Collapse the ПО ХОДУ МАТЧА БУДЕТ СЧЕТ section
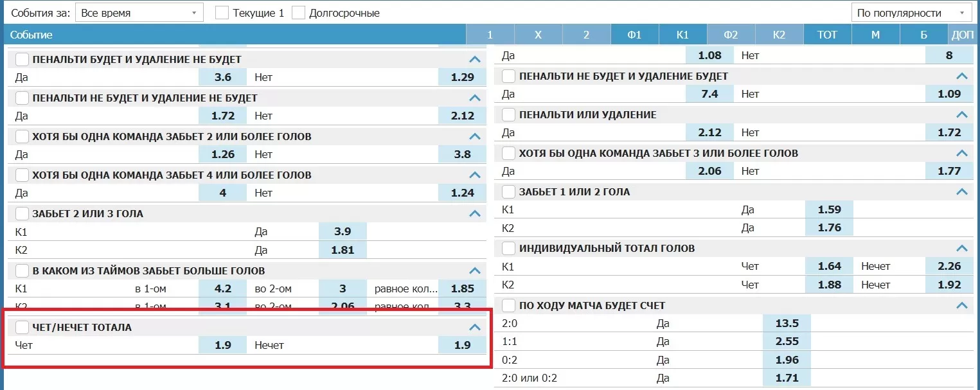Viewport: 980px width, 390px height. click(x=962, y=305)
